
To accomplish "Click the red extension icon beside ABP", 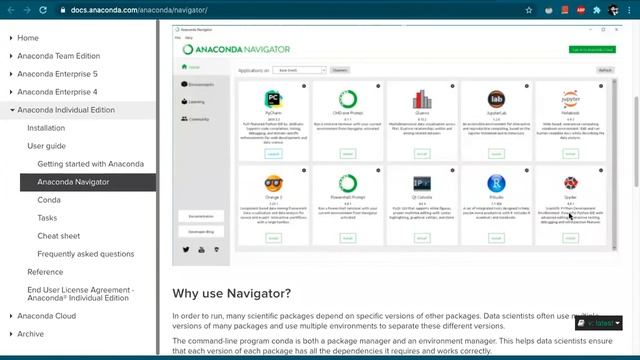I will point(565,10).
